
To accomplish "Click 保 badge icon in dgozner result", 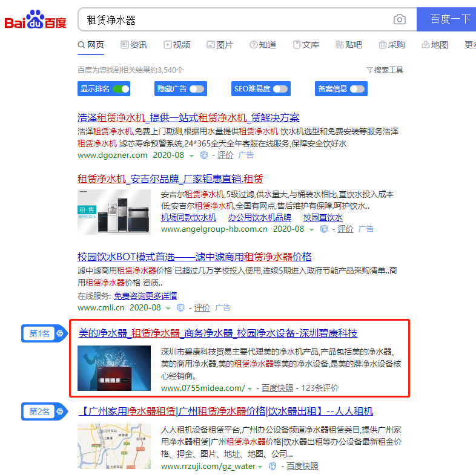I will click(204, 156).
